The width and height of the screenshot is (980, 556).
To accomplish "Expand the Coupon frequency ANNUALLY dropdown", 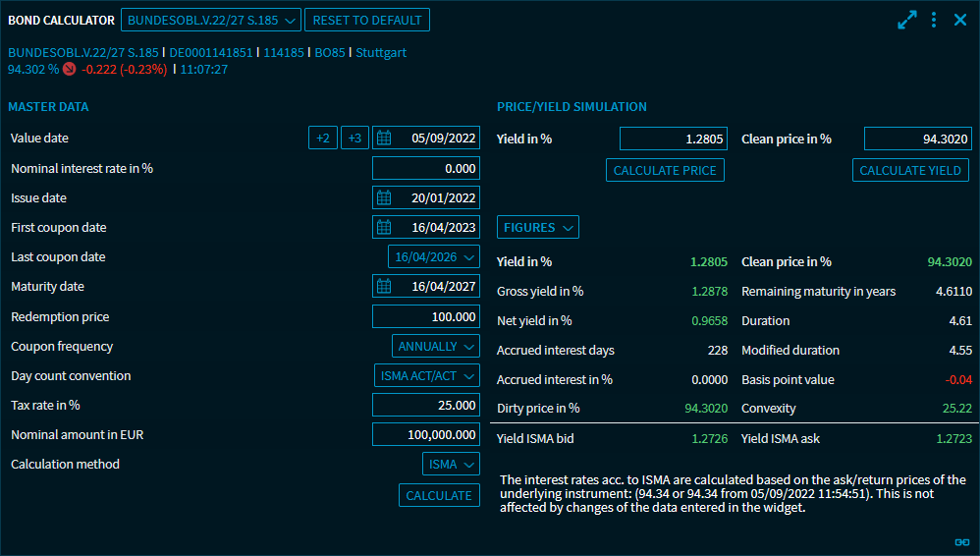I will 436,347.
